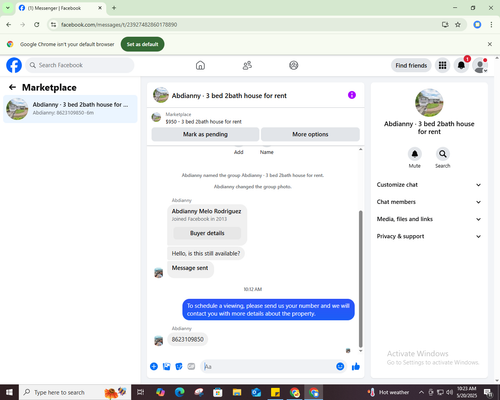Open conversation information purple icon
500x400 pixels.
pos(352,95)
